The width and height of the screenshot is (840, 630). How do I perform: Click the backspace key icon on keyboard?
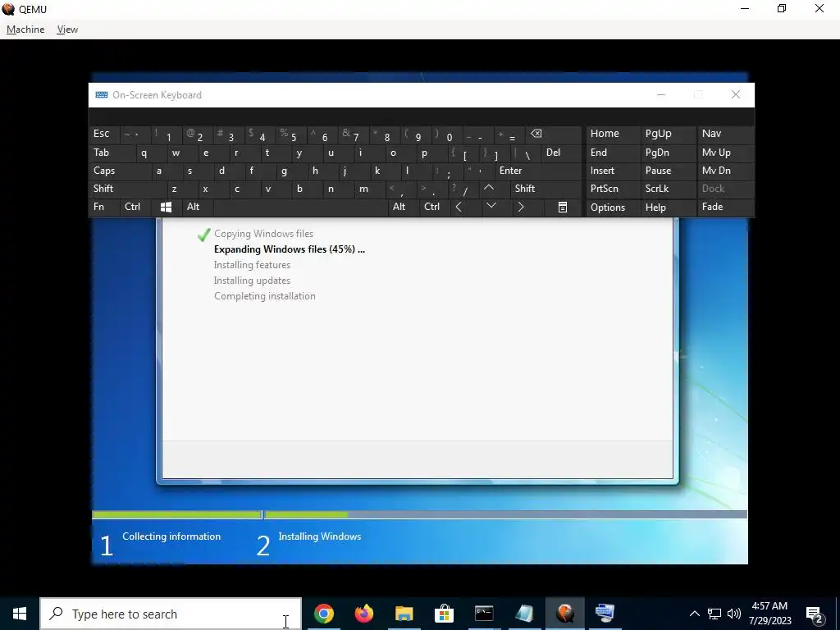[x=554, y=135]
